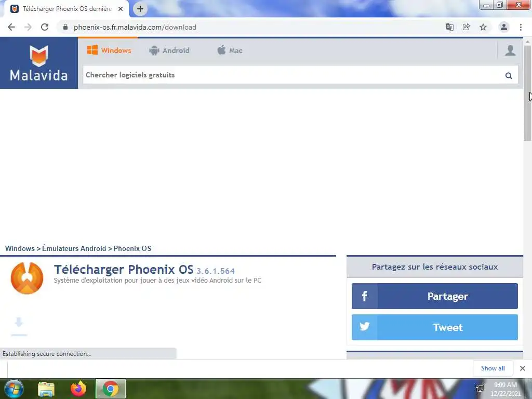Image resolution: width=532 pixels, height=399 pixels.
Task: Bookmark this page with the star icon
Action: tap(483, 27)
